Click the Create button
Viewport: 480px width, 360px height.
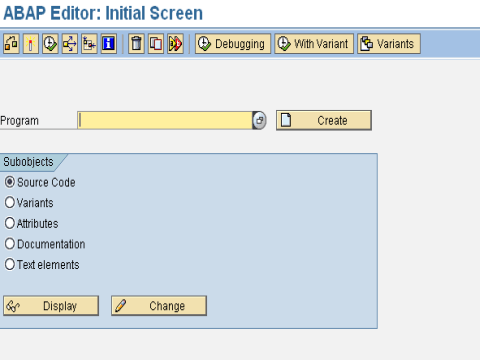pyautogui.click(x=324, y=120)
